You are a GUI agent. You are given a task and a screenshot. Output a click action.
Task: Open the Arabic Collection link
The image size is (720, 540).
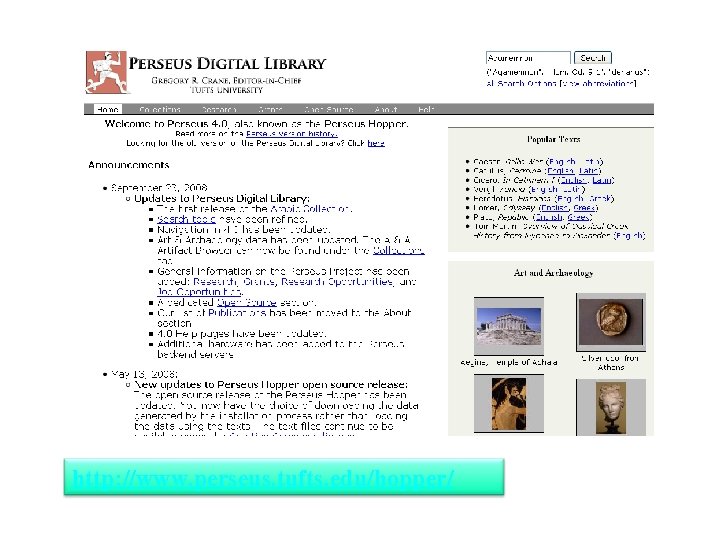(310, 209)
